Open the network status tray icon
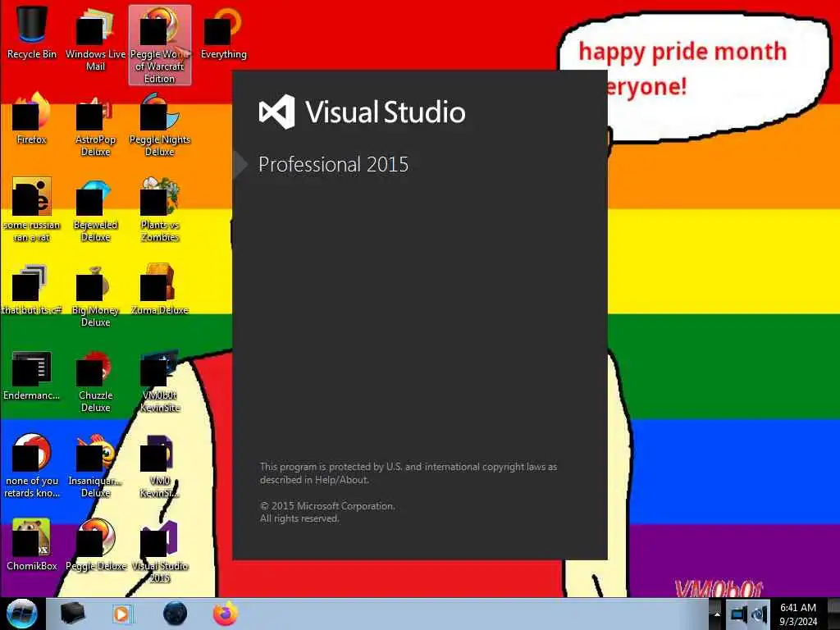Screen dimensions: 840x630 tap(738, 614)
